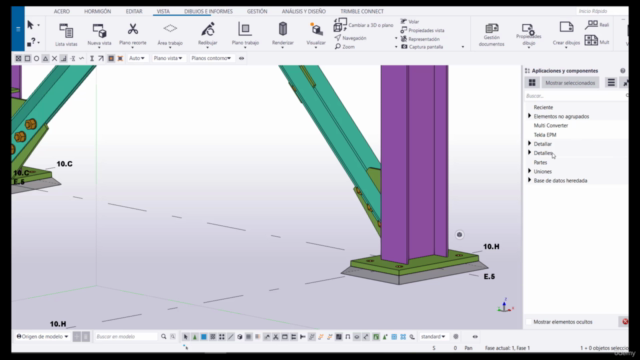Toggle the circle snap switch

[x=36, y=58]
